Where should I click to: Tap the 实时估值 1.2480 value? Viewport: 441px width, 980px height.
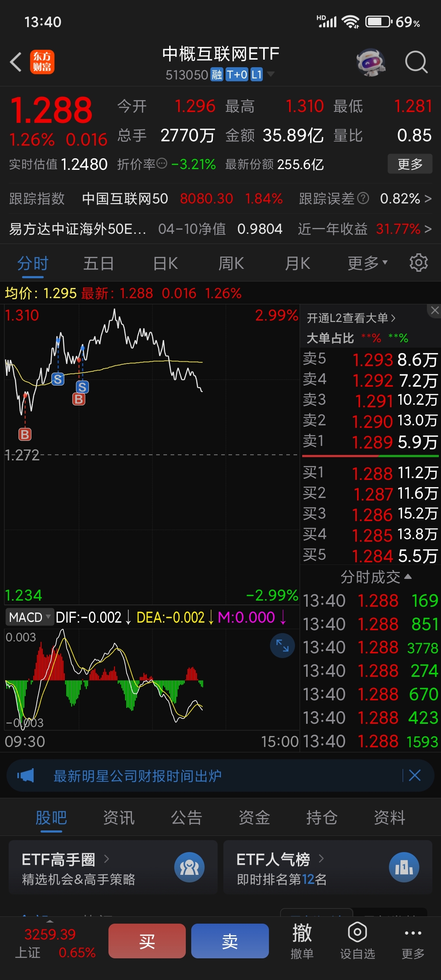point(84,164)
